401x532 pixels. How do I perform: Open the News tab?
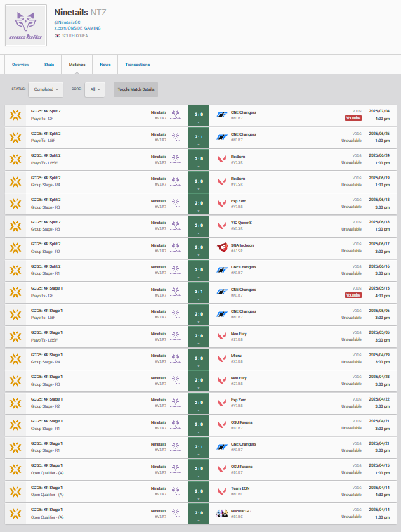point(105,65)
